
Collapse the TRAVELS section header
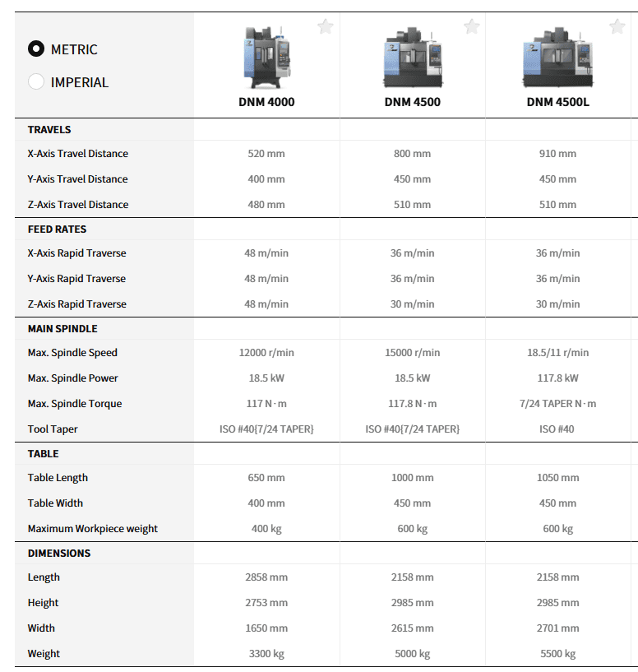49,130
